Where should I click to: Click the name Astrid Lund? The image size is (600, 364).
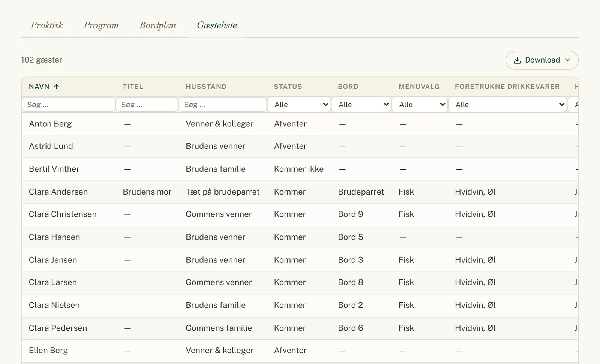[51, 146]
